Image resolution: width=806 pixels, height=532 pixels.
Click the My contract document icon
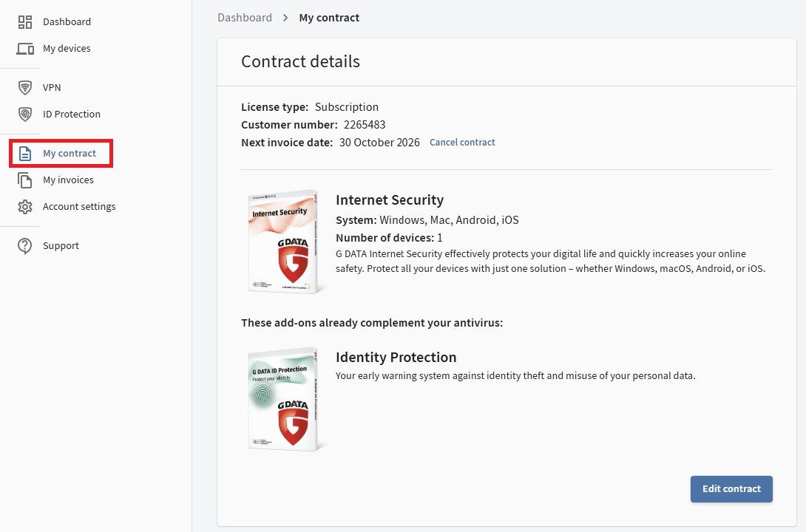25,154
